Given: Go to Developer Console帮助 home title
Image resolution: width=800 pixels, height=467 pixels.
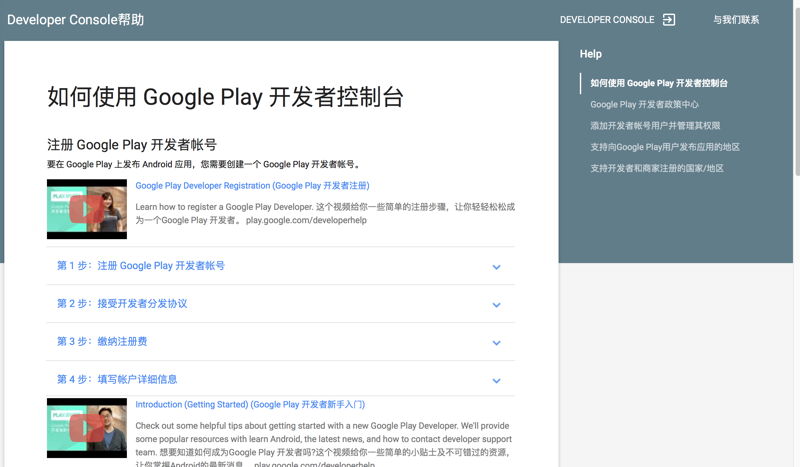Looking at the screenshot, I should [x=76, y=20].
